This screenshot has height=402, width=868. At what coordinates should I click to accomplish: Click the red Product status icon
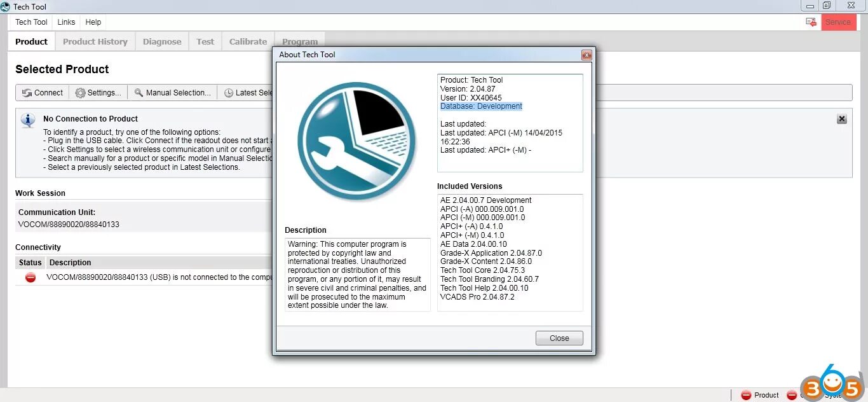[x=746, y=395]
